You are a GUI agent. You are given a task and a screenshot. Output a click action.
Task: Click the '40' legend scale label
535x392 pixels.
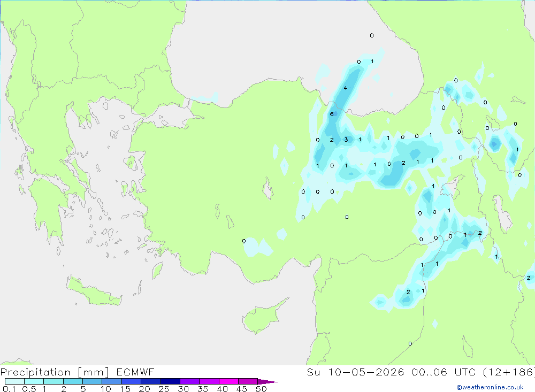(x=222, y=389)
